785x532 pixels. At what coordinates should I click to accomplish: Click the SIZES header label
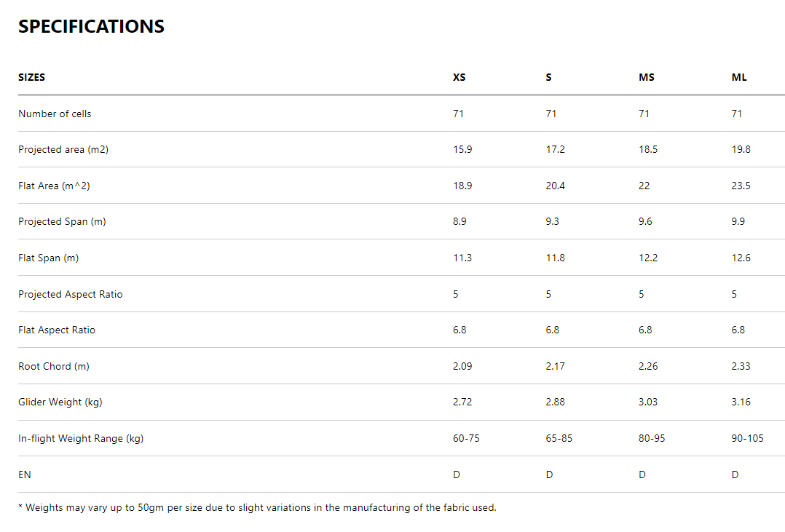coord(31,77)
